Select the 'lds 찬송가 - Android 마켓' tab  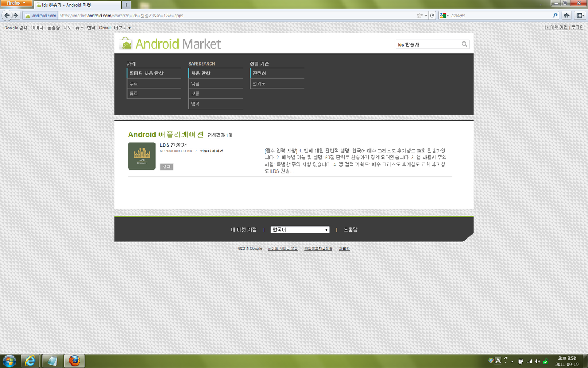coord(78,5)
